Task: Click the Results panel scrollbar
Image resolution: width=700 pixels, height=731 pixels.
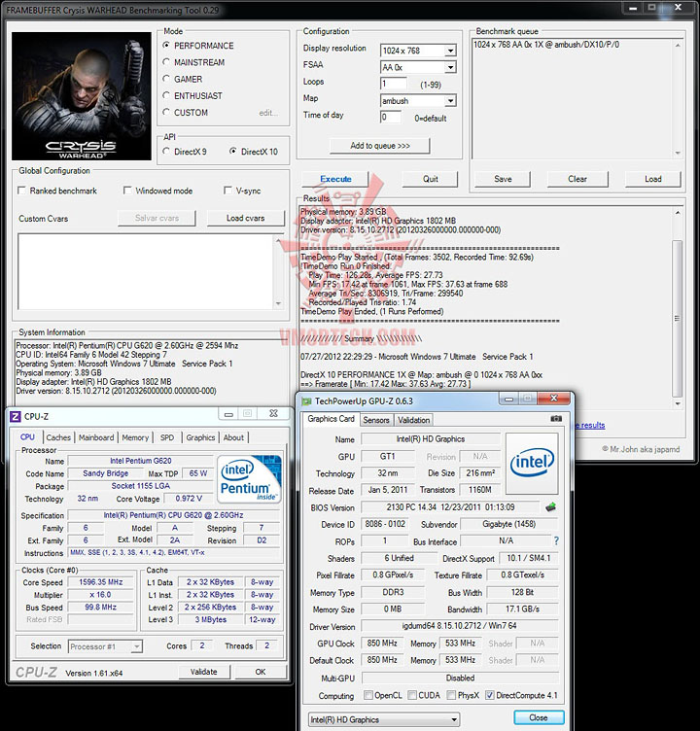Action: click(677, 319)
